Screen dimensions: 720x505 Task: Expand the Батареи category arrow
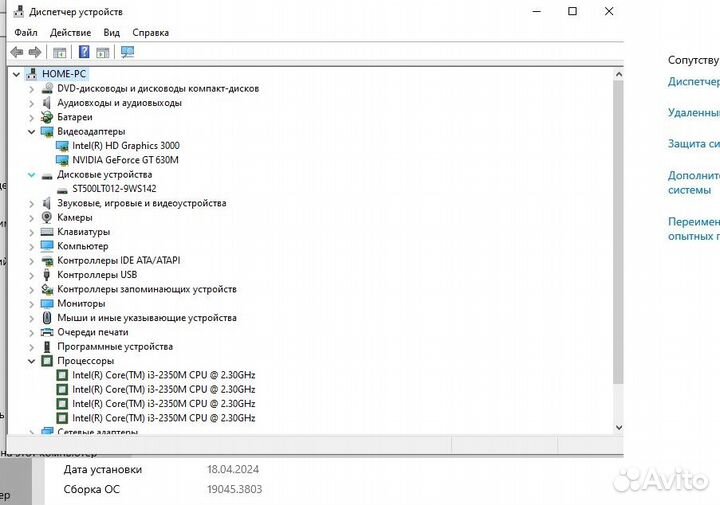point(31,118)
